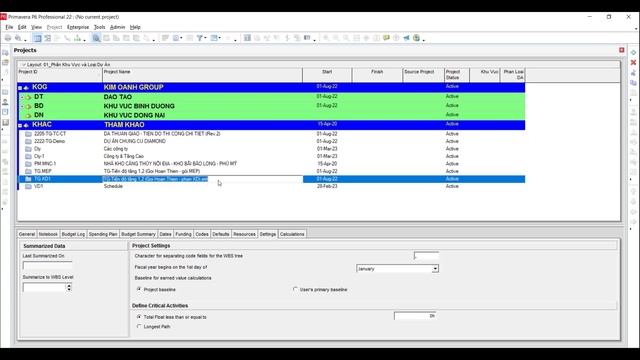Viewport: 640px width, 360px height.
Task: Select the 2205-TG-TC-CT project row
Action: pyautogui.click(x=272, y=134)
